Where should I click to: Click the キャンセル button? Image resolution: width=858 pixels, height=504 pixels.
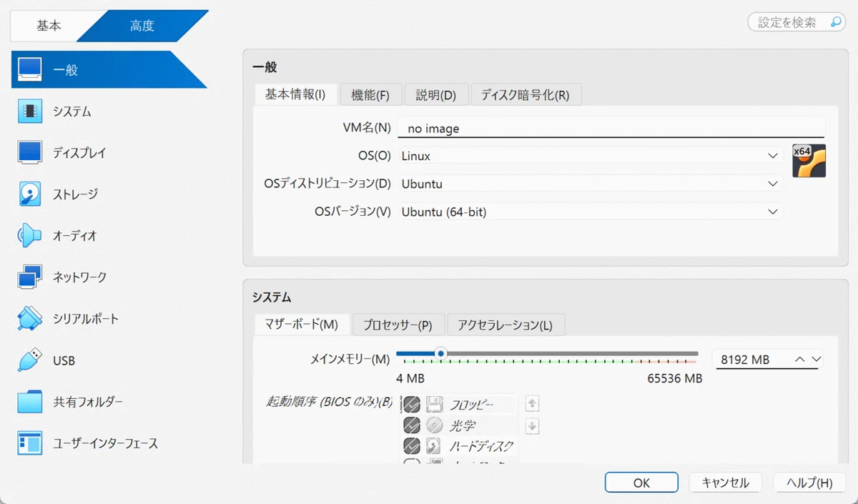point(726,483)
